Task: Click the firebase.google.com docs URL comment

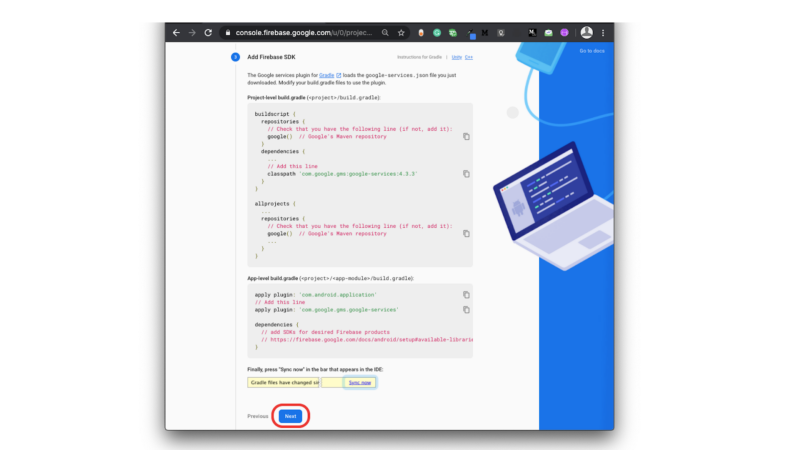Action: click(367, 339)
